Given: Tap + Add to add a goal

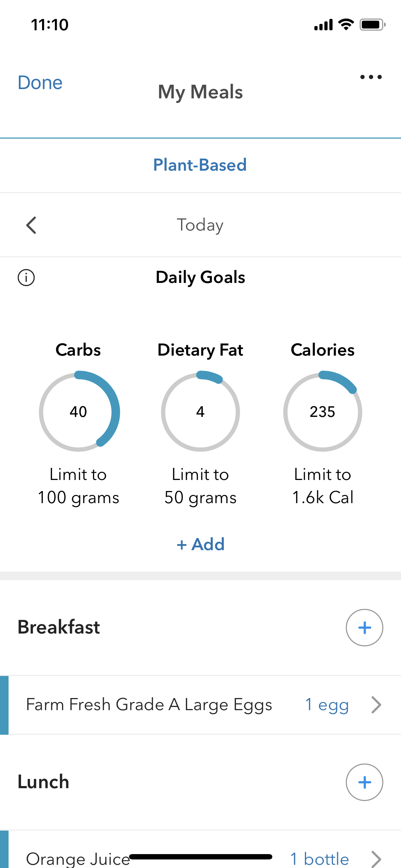Looking at the screenshot, I should [x=201, y=544].
